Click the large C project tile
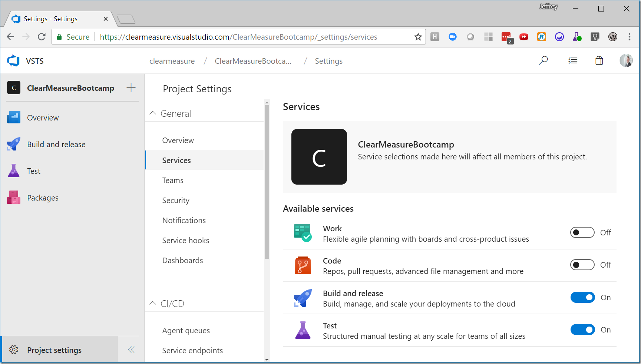The image size is (641, 364). click(x=319, y=156)
